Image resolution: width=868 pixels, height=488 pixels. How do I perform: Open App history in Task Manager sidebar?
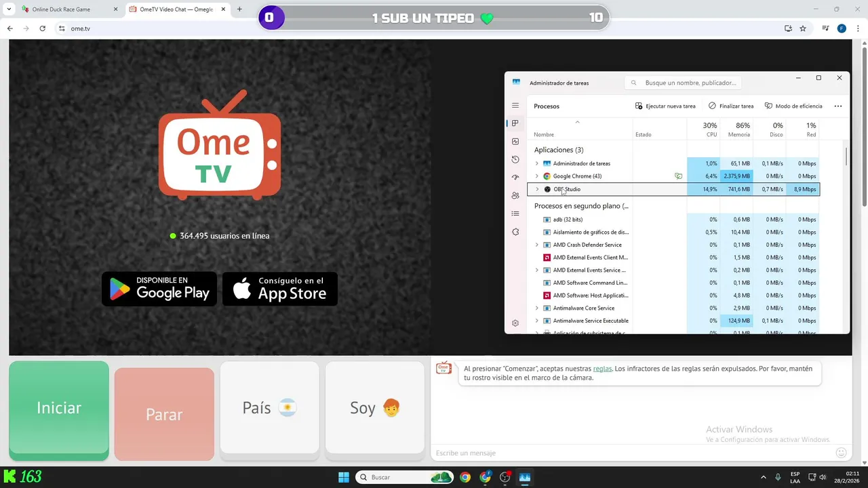point(515,160)
